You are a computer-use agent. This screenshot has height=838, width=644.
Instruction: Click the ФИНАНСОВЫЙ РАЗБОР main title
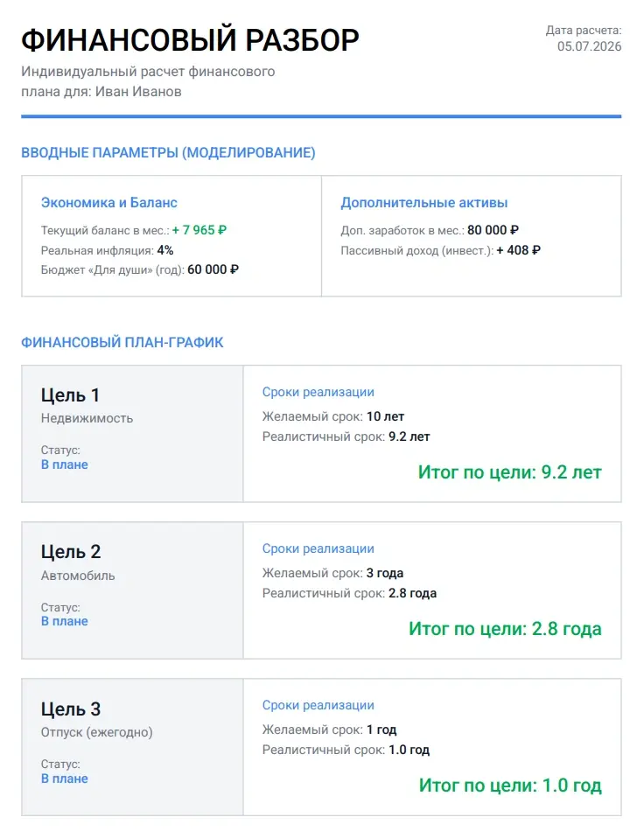pyautogui.click(x=190, y=40)
